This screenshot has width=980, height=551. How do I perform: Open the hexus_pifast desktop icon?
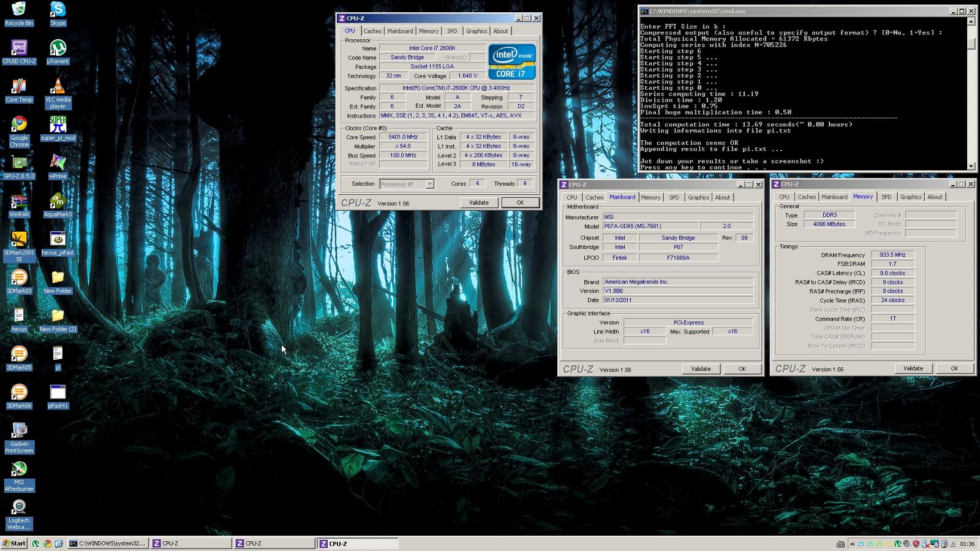58,243
